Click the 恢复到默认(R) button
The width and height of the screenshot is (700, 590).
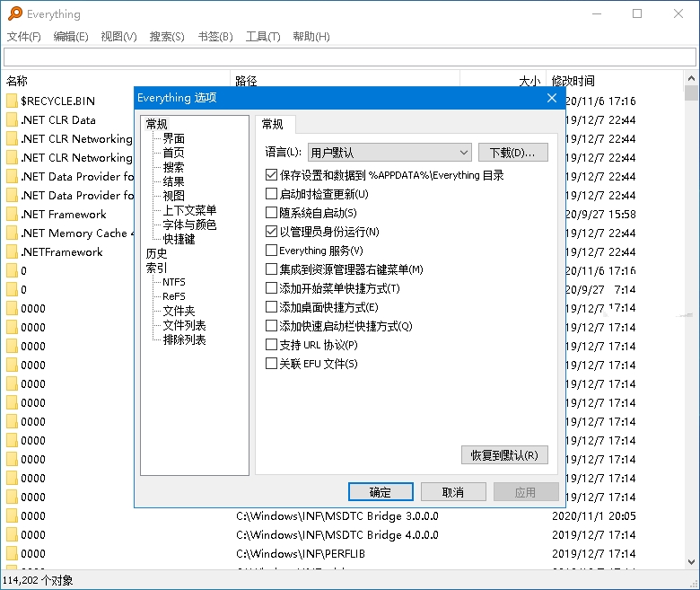point(504,455)
